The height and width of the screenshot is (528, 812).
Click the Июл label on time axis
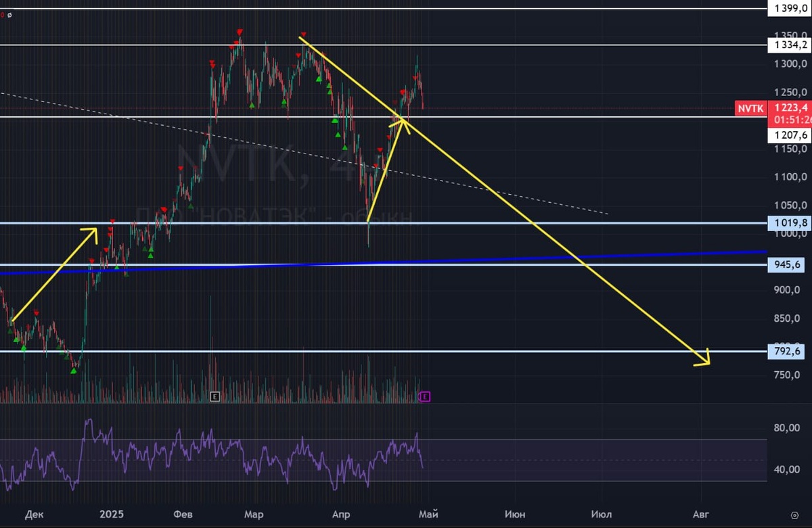601,515
